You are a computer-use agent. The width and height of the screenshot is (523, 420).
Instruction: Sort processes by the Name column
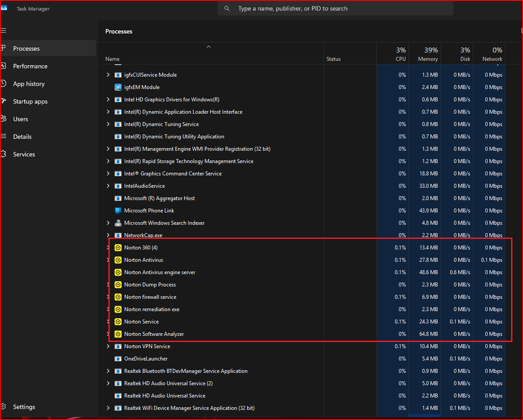(211, 53)
